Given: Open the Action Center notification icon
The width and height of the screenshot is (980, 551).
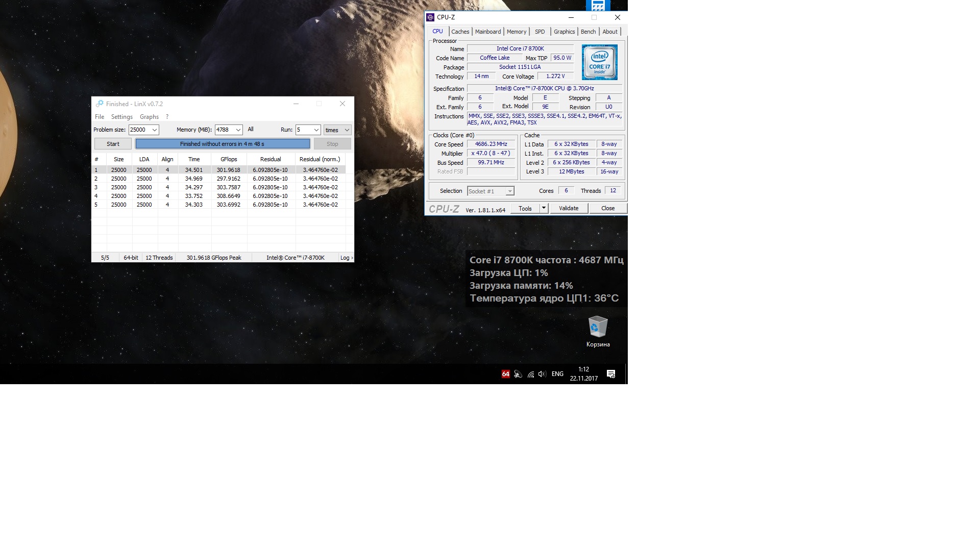Looking at the screenshot, I should pos(610,374).
